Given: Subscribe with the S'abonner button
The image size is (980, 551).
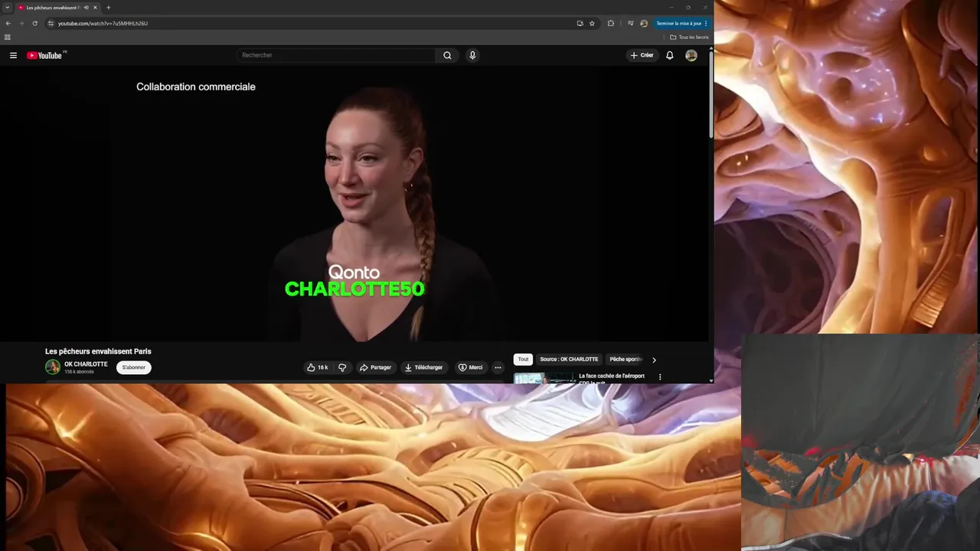Looking at the screenshot, I should (134, 367).
